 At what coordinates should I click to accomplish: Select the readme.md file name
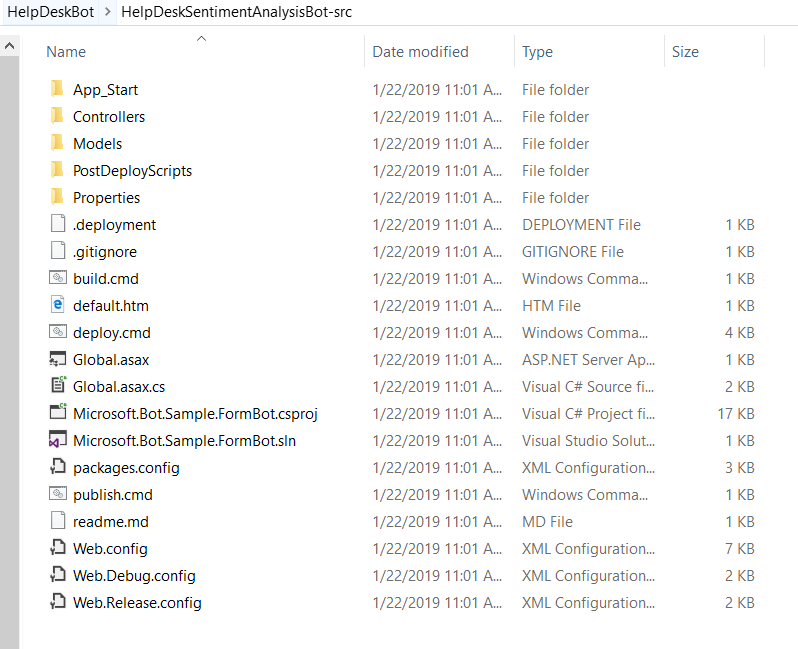point(110,521)
